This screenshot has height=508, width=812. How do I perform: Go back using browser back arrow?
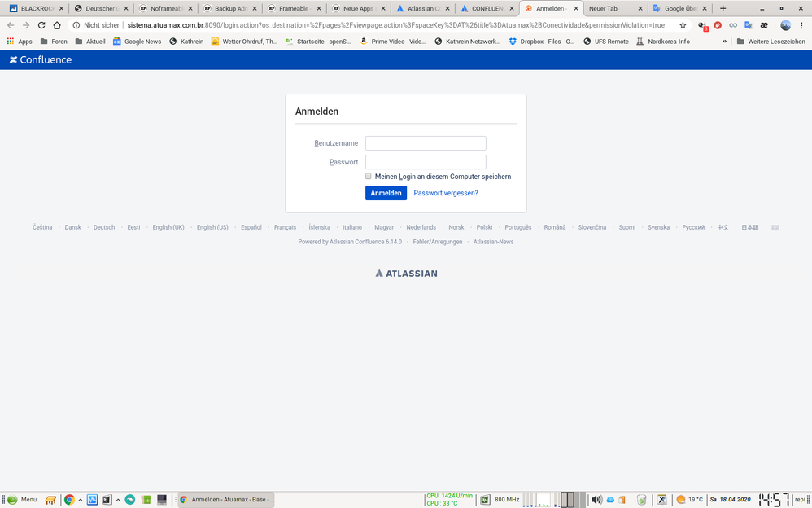coord(11,25)
